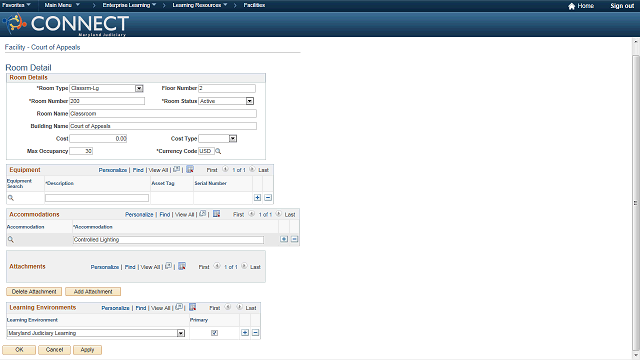Show next row in Attachments grid

(x=244, y=266)
